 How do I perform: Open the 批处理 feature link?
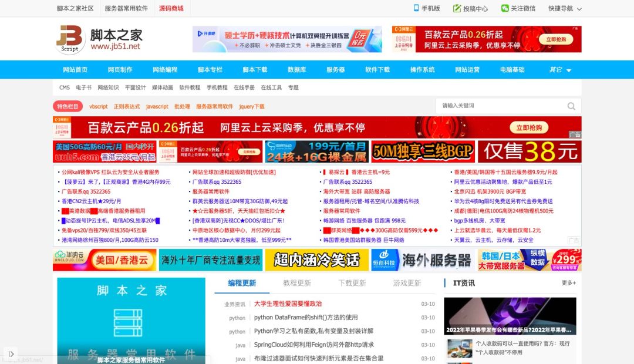click(182, 106)
